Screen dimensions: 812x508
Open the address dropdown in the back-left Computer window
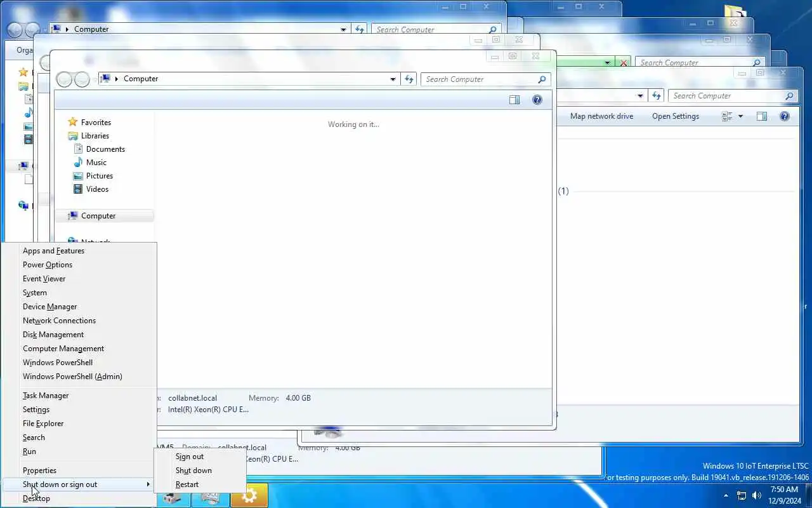pyautogui.click(x=343, y=29)
